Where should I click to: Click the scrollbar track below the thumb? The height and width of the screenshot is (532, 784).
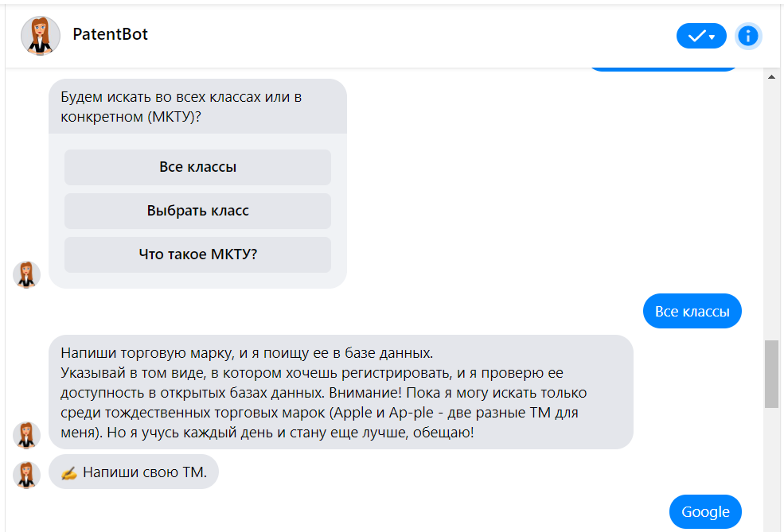(x=770, y=469)
